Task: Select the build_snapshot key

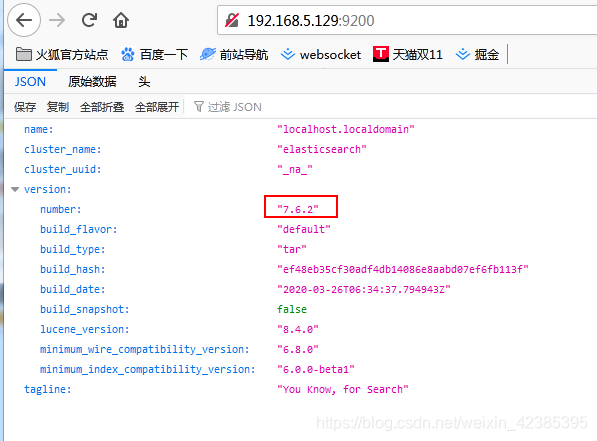Action: coord(85,309)
